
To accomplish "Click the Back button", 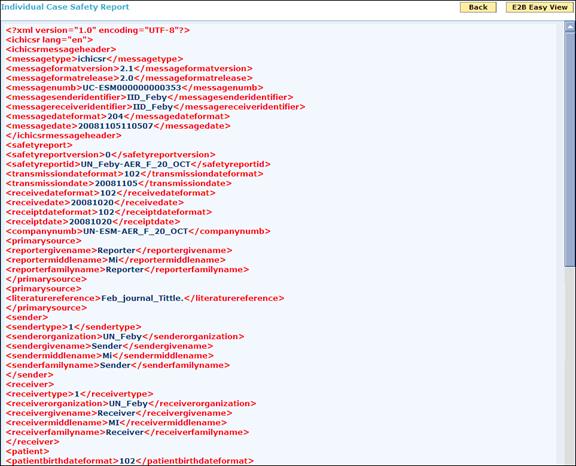I will [x=478, y=7].
